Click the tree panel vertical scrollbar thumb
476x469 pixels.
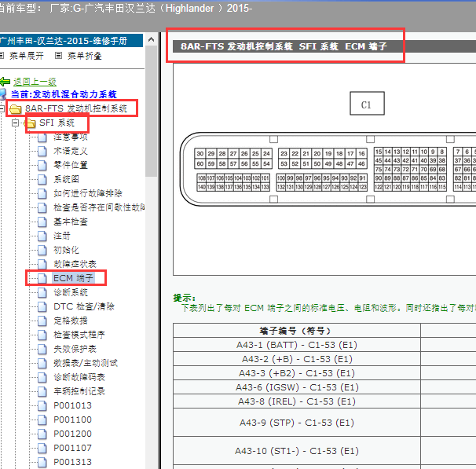[151, 111]
